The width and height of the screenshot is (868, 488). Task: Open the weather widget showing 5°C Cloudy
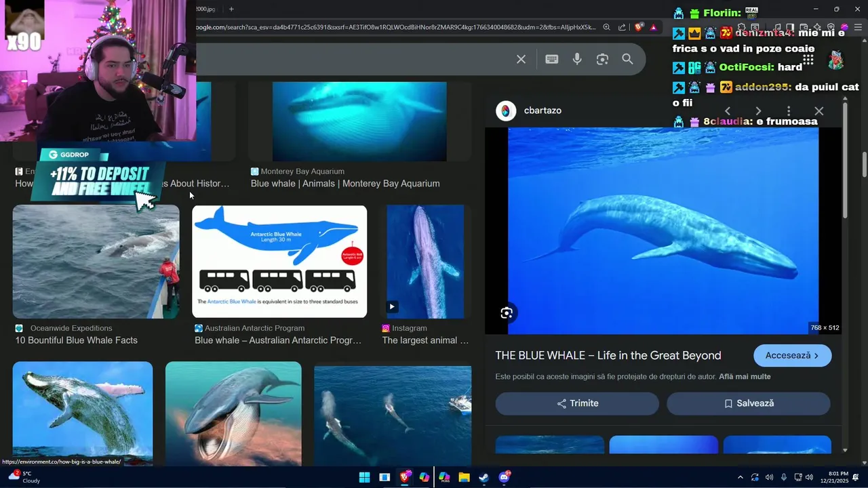(24, 477)
